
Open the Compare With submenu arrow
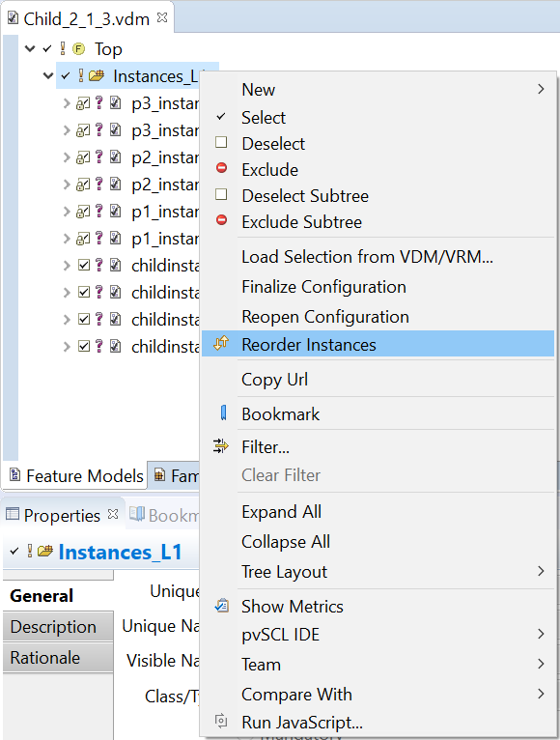(541, 694)
